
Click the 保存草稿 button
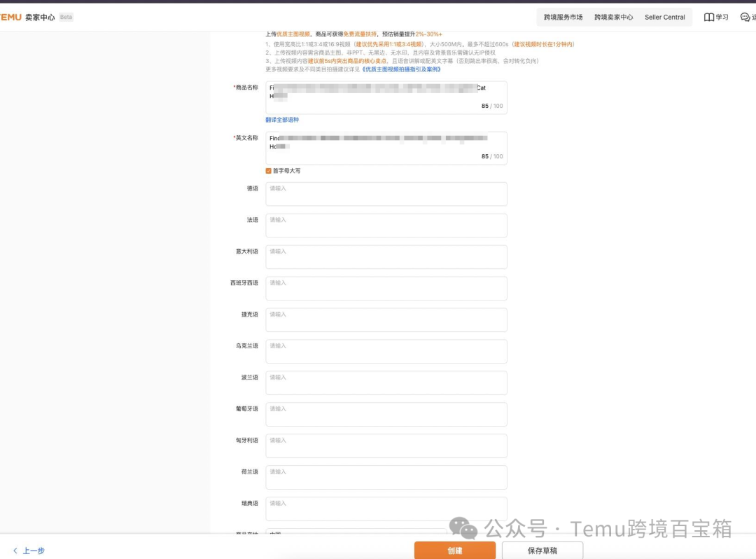point(542,551)
